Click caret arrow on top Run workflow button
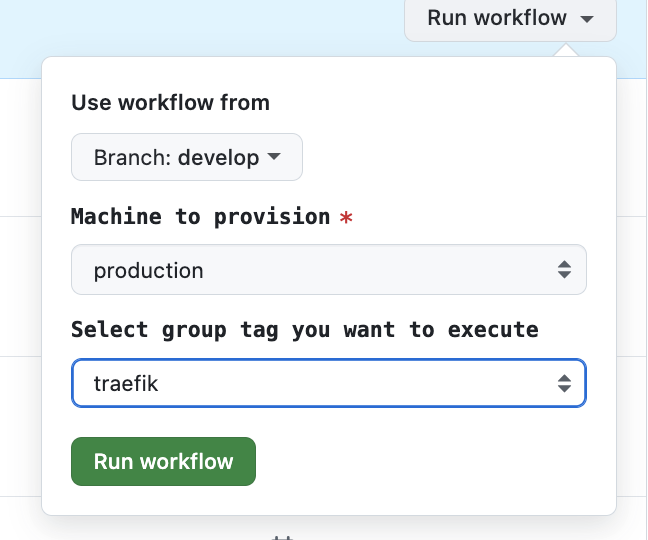This screenshot has width=648, height=540. [x=588, y=19]
